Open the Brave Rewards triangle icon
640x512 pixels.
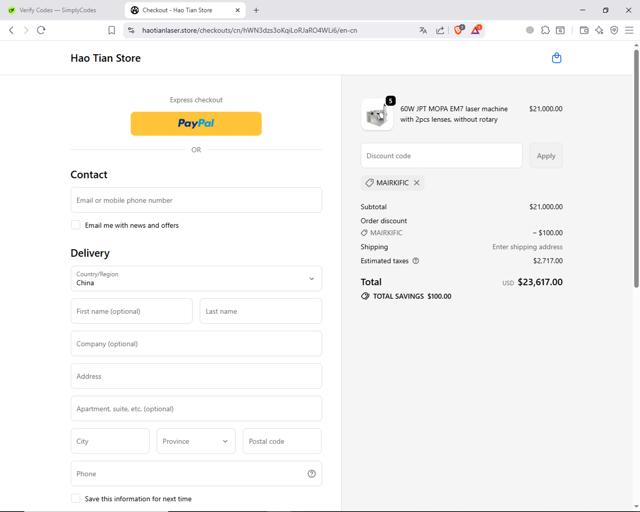[x=476, y=30]
